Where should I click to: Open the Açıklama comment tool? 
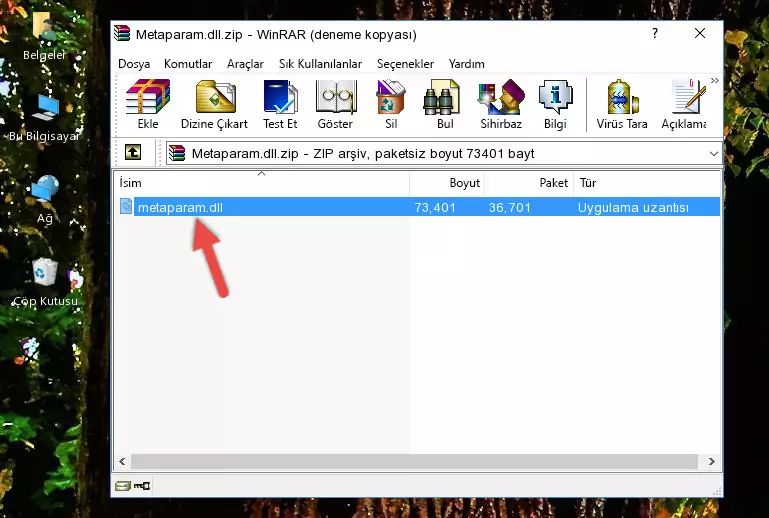point(684,104)
